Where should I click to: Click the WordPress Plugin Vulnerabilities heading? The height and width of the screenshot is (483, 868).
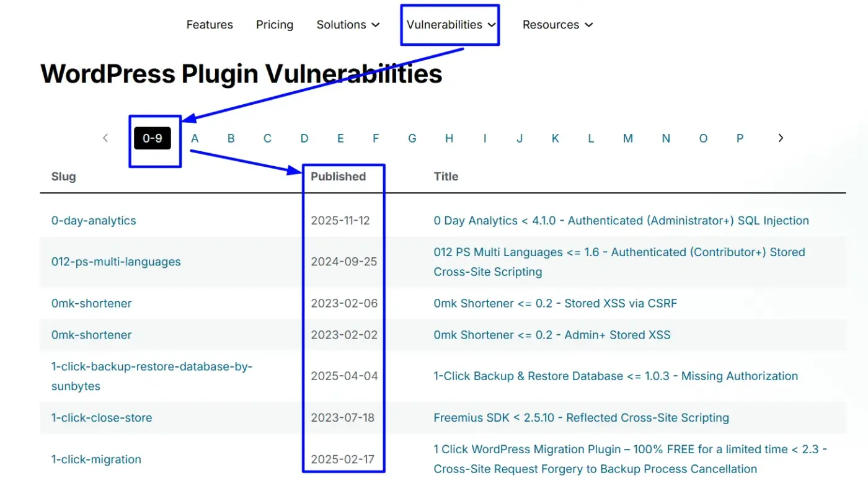click(x=241, y=74)
